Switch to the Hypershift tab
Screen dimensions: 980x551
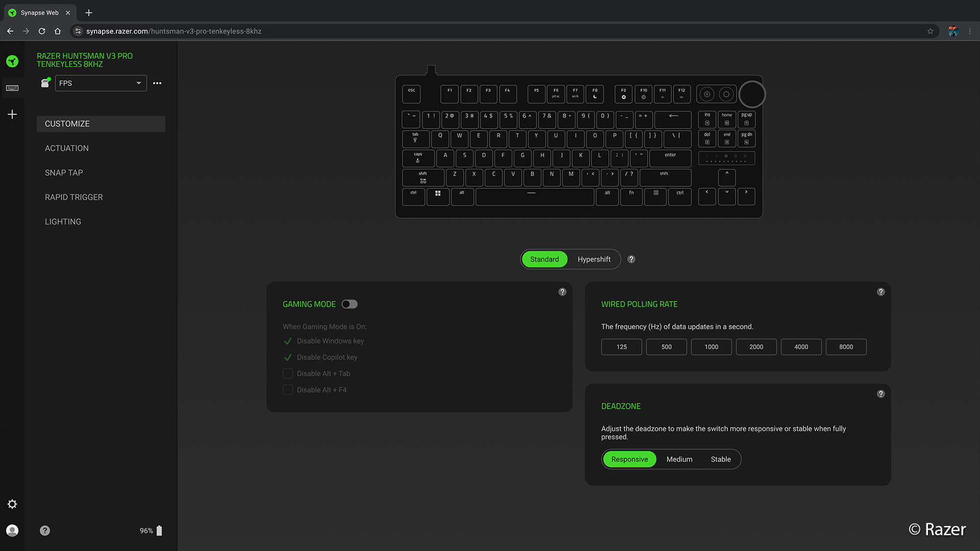[594, 259]
